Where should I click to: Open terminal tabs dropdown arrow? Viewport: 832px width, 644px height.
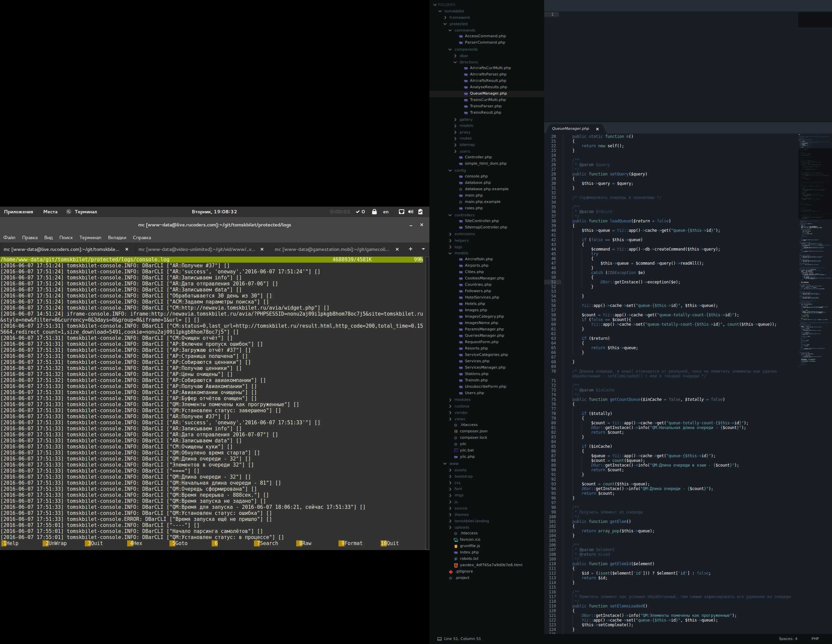click(x=423, y=249)
